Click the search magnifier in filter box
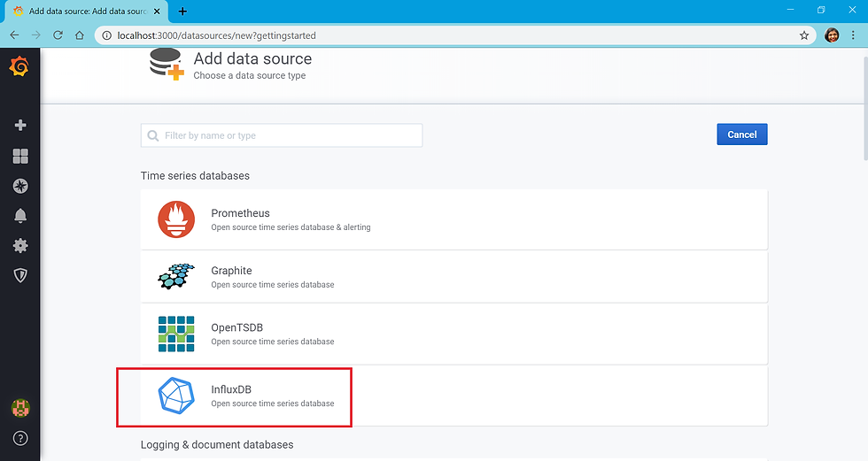 tap(153, 135)
